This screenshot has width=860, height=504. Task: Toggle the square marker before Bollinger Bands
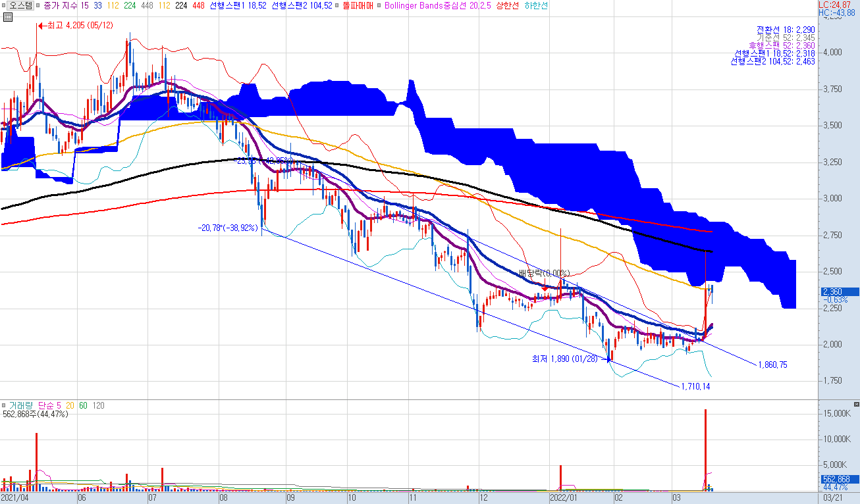pyautogui.click(x=380, y=5)
